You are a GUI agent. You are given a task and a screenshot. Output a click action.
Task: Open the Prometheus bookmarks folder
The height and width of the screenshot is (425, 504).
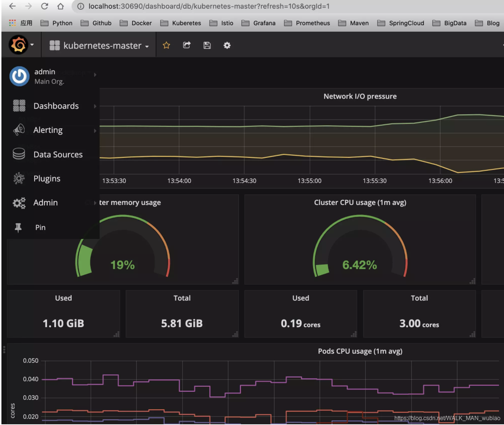tap(307, 23)
